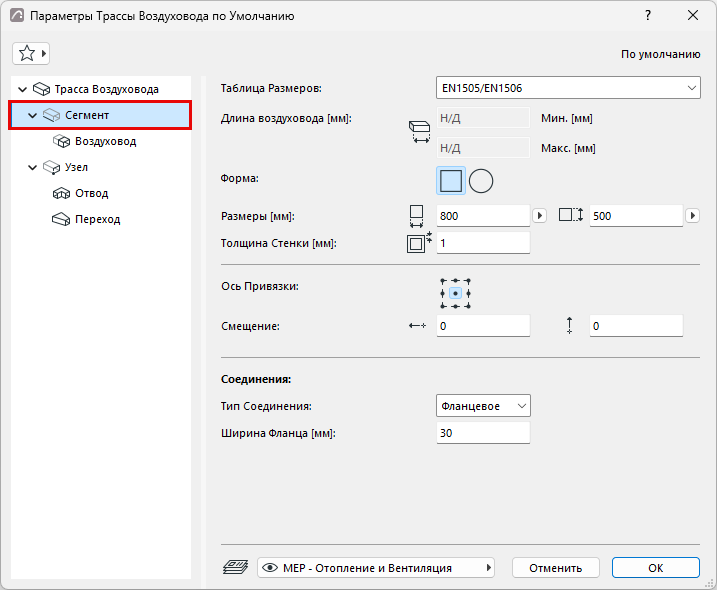Click the Воздуховод duct icon
717x590 pixels.
tap(61, 141)
